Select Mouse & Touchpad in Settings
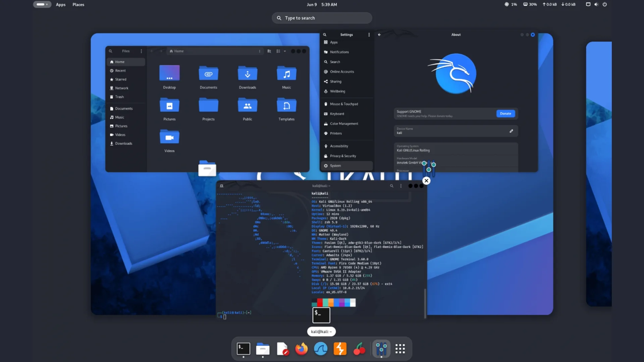Viewport: 644px width, 362px height. pyautogui.click(x=347, y=104)
